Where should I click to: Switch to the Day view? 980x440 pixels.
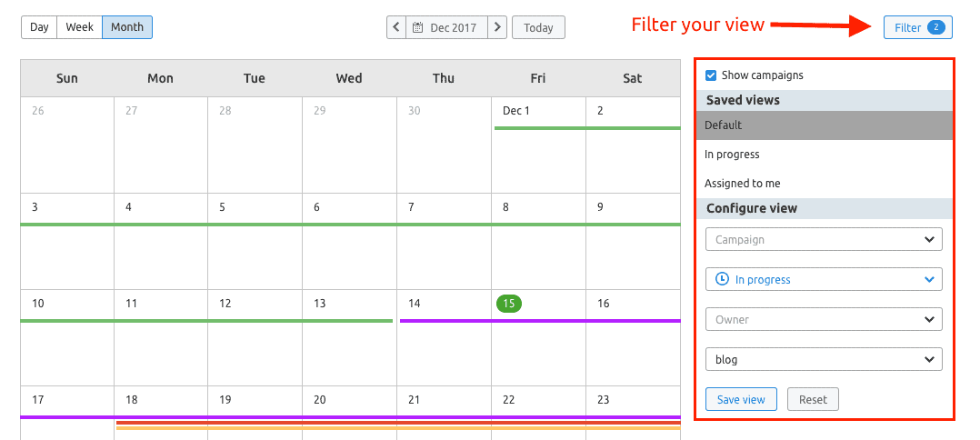tap(39, 27)
